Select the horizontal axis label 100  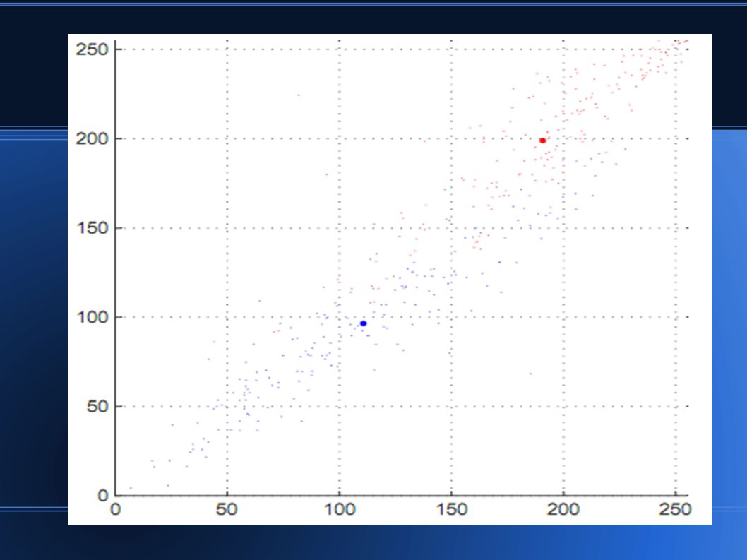click(340, 509)
